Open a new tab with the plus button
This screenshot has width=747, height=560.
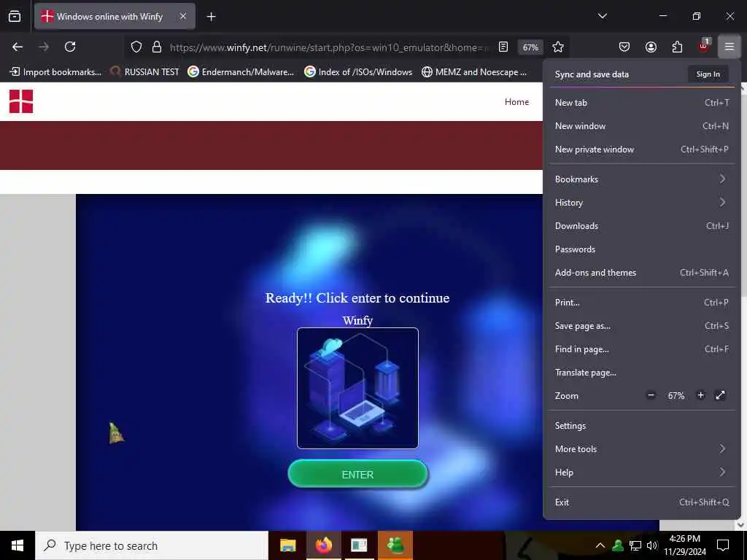click(211, 17)
